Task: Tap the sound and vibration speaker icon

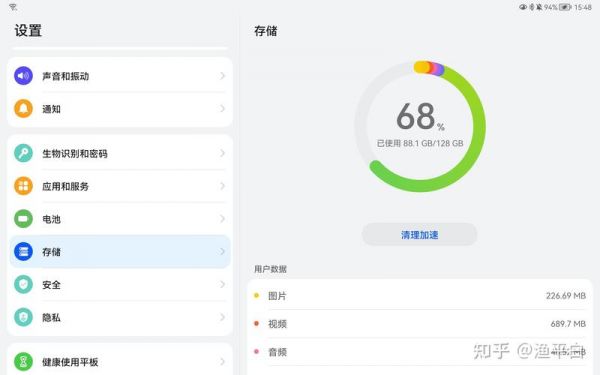Action: point(23,76)
